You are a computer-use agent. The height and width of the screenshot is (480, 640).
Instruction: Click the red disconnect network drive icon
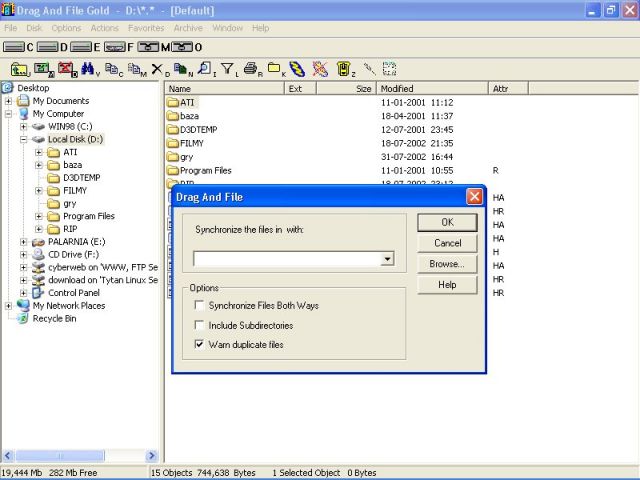point(66,69)
